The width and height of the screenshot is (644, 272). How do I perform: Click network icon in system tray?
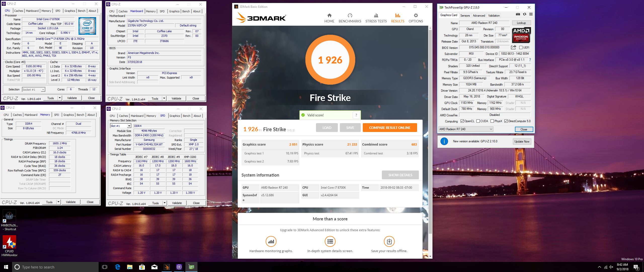[606, 267]
